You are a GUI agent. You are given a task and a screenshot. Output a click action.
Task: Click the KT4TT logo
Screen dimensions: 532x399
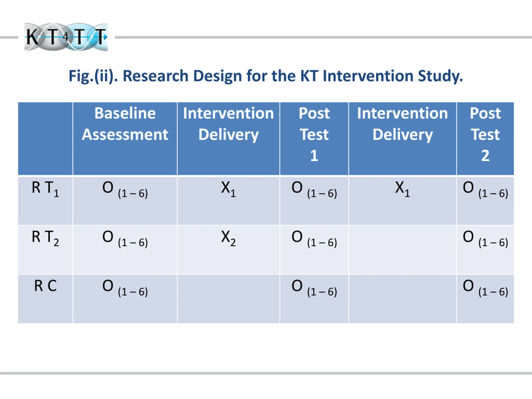point(66,37)
